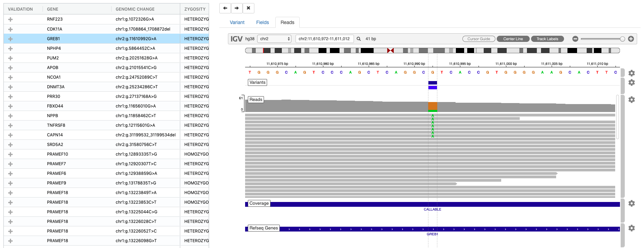This screenshot has width=644, height=248.
Task: Toggle the Cursor Guide option
Action: point(479,39)
